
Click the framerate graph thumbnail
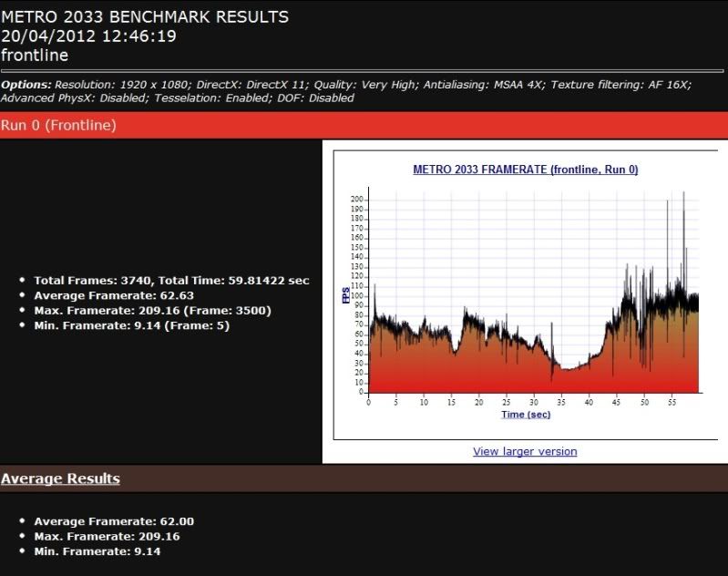[x=526, y=294]
